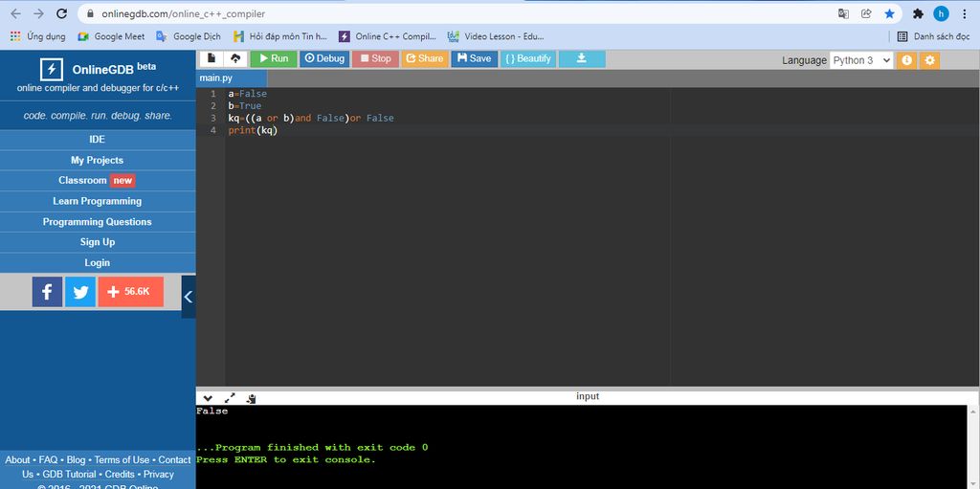Save the project with the Save button

point(475,58)
